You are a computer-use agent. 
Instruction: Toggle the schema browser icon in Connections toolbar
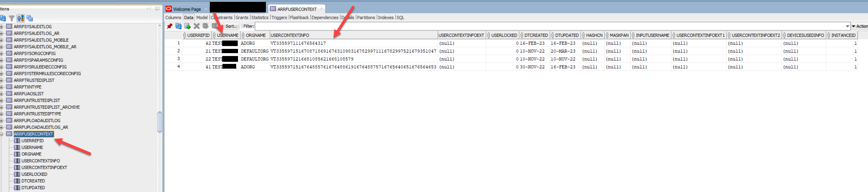pos(21,18)
